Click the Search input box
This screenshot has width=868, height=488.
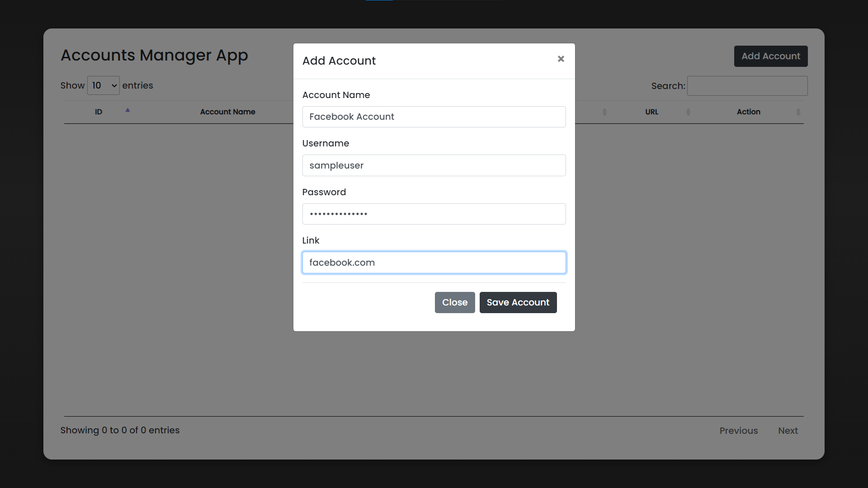tap(747, 86)
